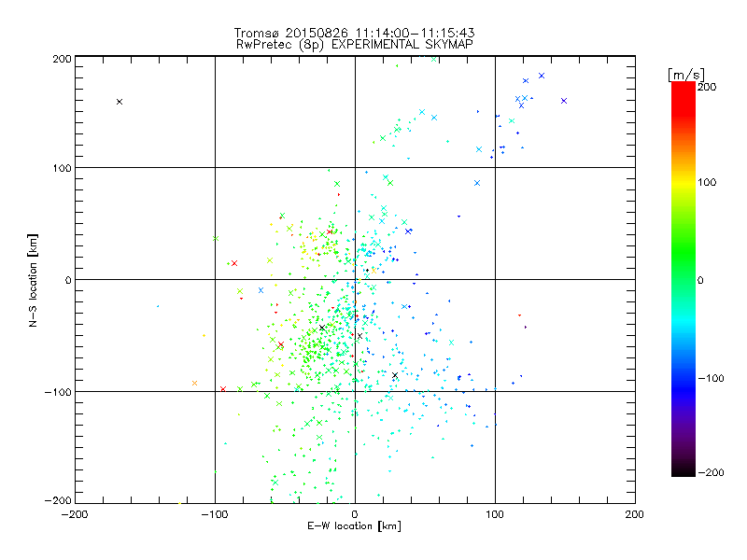This screenshot has width=747, height=560.
Task: Click the y-axis -100 tick label
Action: coord(58,392)
